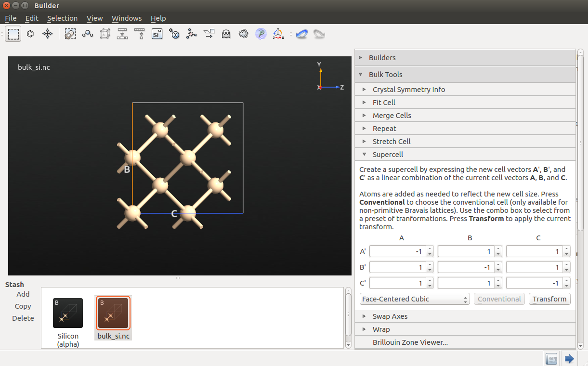Open the Face-Centered Cubic preset dropdown
This screenshot has height=366, width=588.
point(415,299)
